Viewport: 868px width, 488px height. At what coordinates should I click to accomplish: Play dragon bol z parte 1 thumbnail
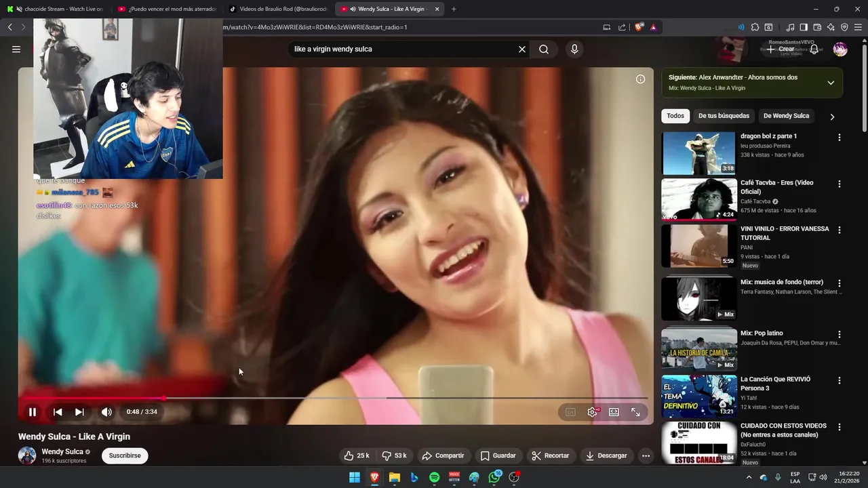pyautogui.click(x=699, y=153)
